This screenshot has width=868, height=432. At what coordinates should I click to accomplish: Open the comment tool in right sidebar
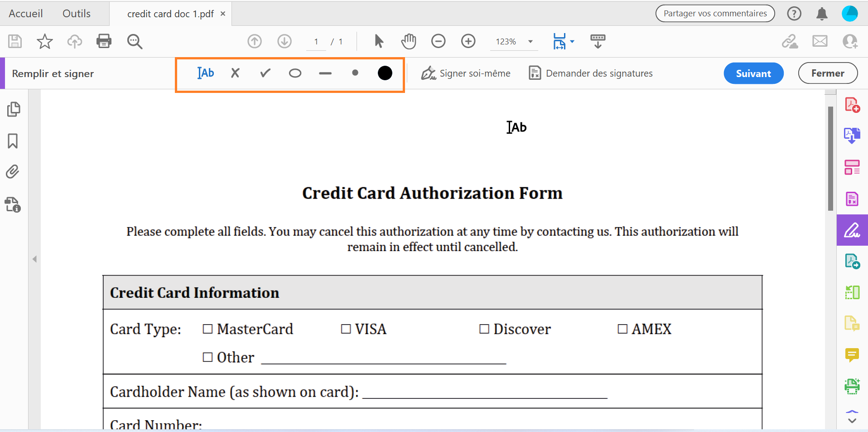852,355
